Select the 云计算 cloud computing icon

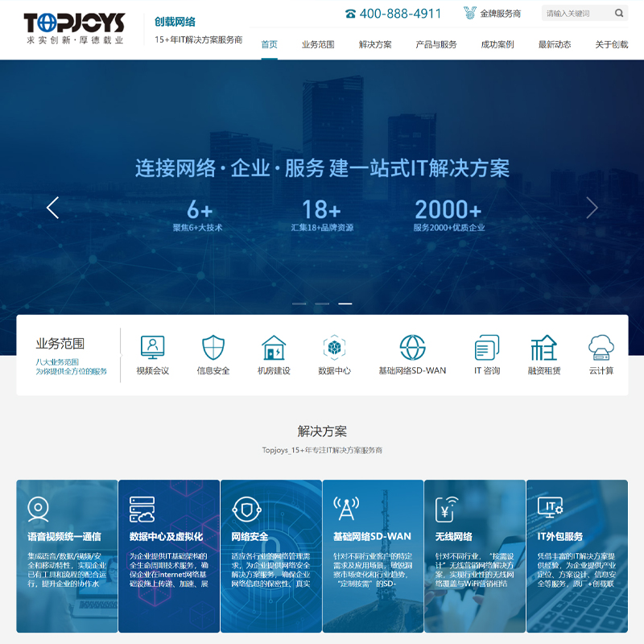tap(601, 347)
